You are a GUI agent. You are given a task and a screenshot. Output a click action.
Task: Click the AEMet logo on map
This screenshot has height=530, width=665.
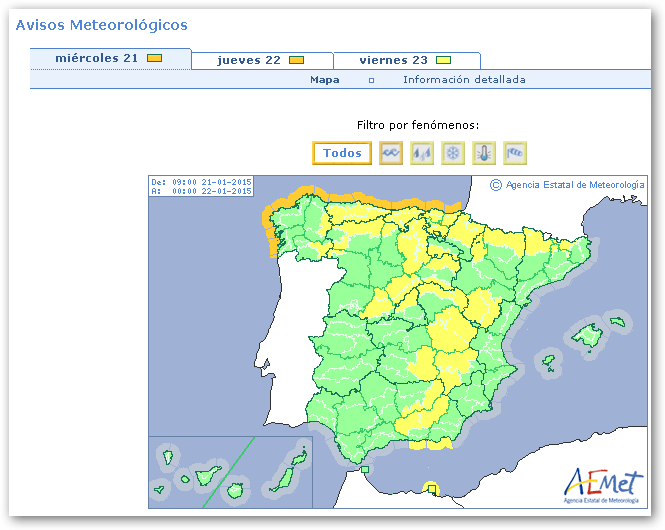pos(603,485)
